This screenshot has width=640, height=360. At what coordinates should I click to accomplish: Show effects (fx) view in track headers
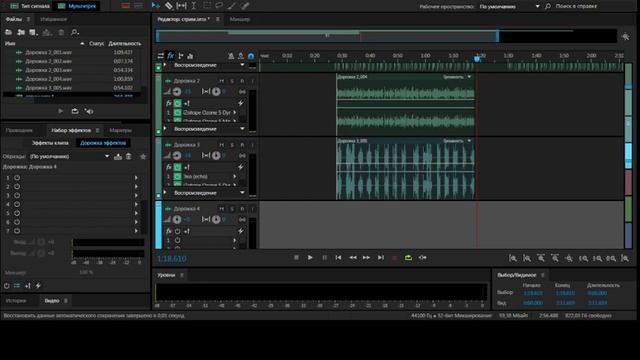click(x=171, y=56)
